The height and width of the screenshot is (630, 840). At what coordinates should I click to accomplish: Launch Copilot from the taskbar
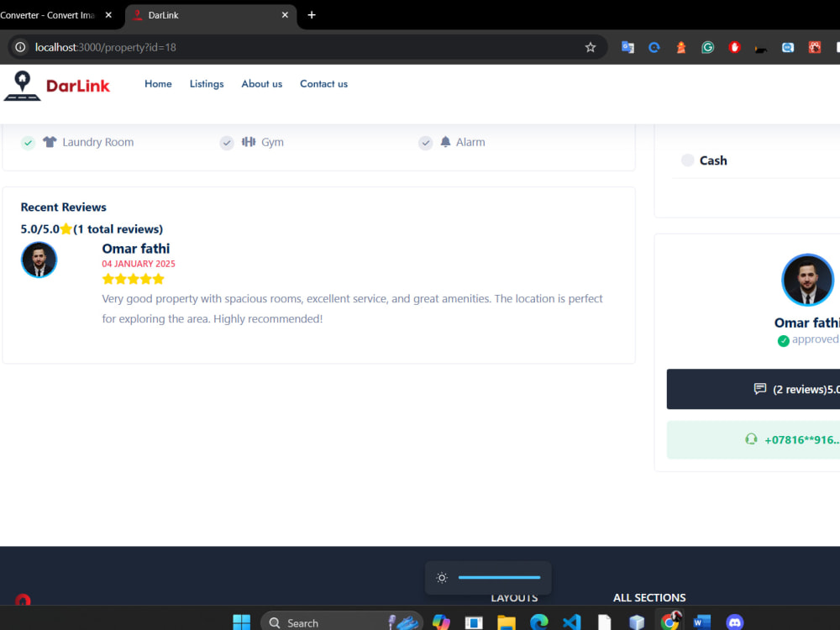click(441, 622)
